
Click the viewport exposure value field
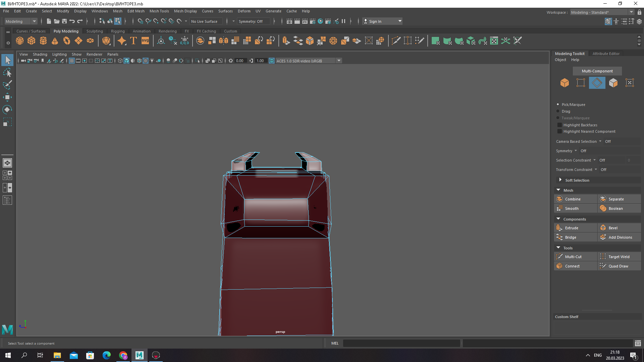click(x=240, y=61)
